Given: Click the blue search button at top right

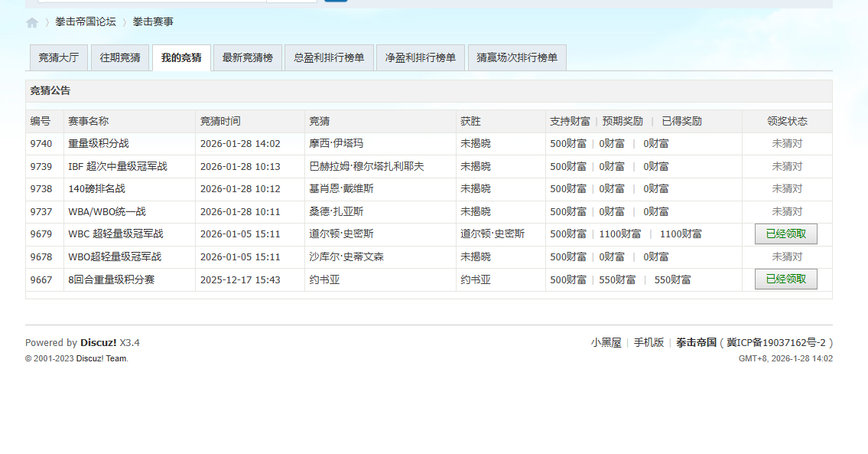Looking at the screenshot, I should tap(336, 2).
